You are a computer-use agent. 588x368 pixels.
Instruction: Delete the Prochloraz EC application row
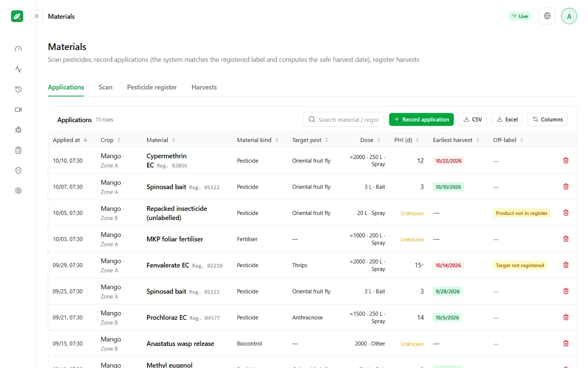(x=566, y=317)
